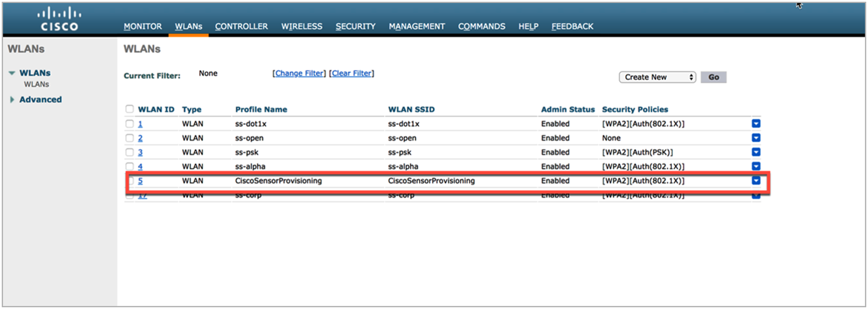Open the COMMANDS menu
Viewport: 868px width, 309px height.
481,27
